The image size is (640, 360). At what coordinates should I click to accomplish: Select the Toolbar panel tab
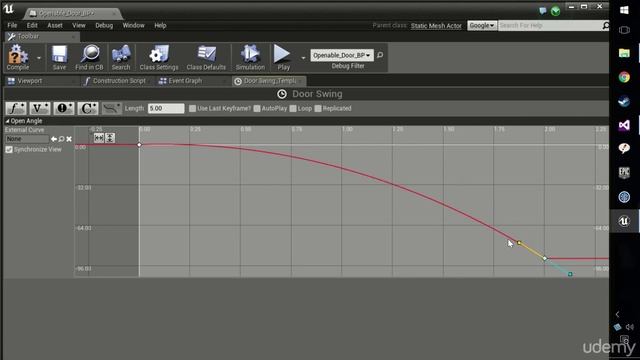point(42,37)
